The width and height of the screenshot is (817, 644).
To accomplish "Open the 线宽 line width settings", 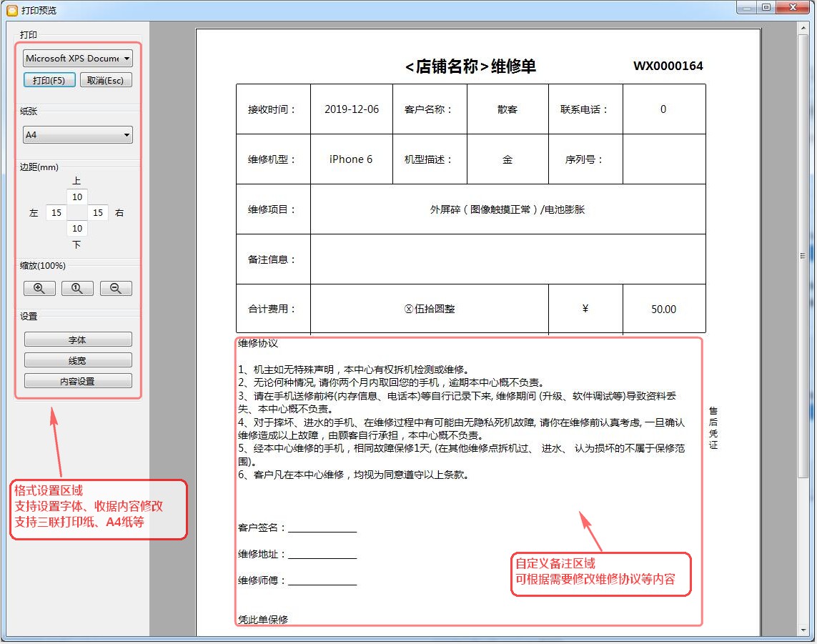I will pos(78,360).
